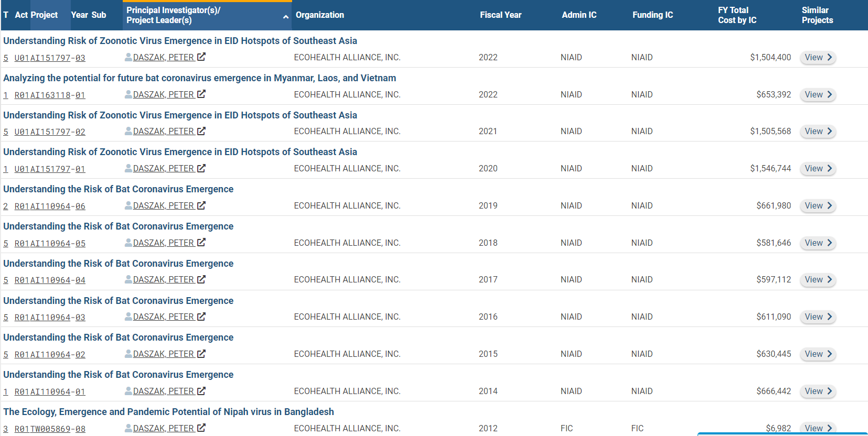
Task: Sort table by Organization column
Action: (x=320, y=15)
